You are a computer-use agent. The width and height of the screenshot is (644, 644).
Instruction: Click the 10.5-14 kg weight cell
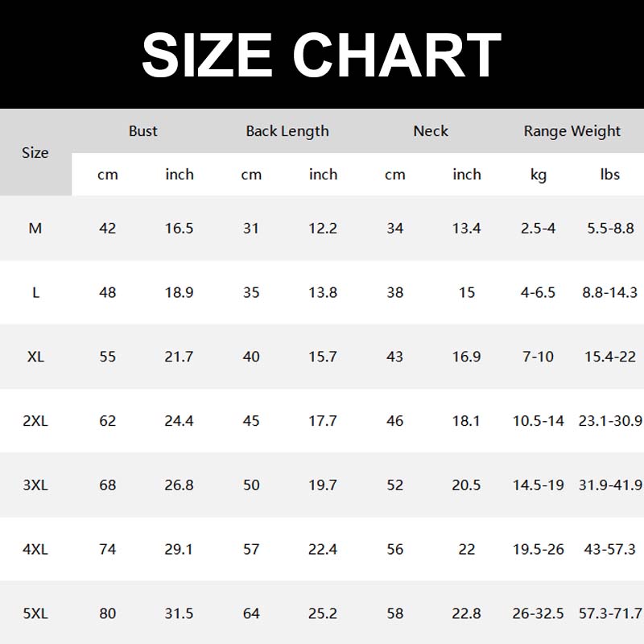pyautogui.click(x=539, y=421)
